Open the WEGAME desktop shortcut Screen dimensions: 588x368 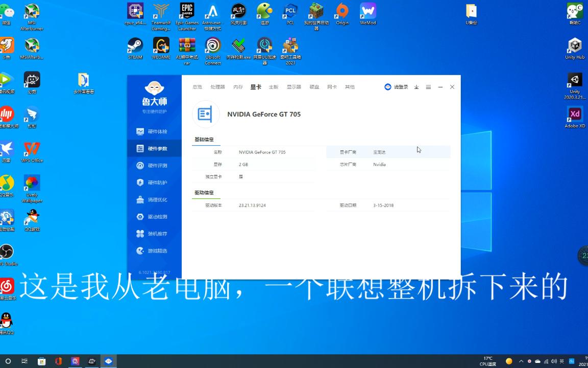[x=161, y=49]
